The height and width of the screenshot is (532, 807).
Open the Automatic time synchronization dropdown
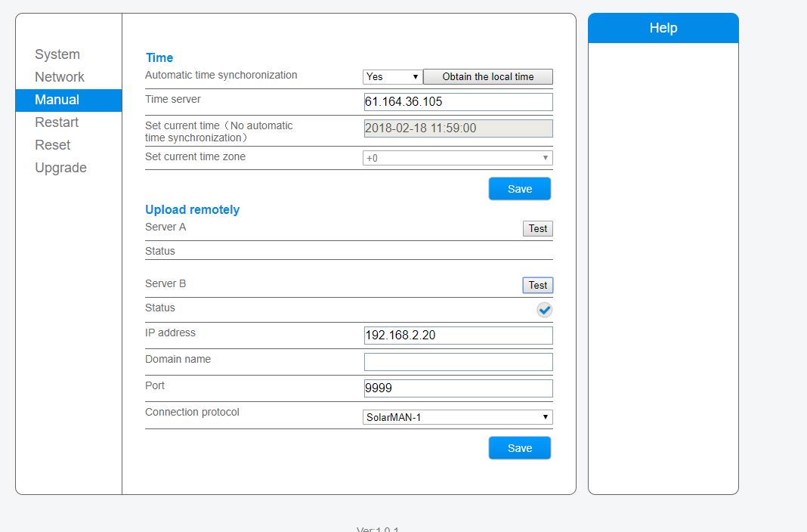392,76
